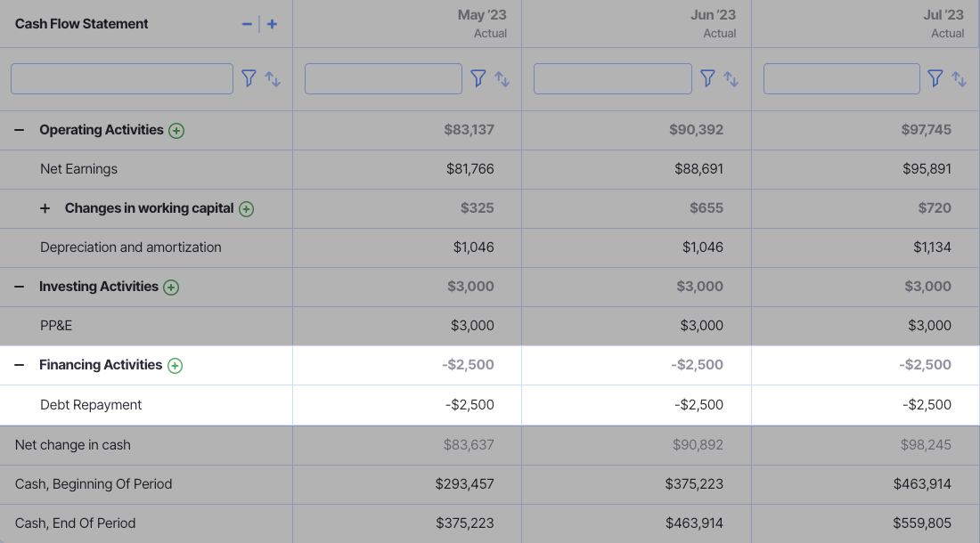The height and width of the screenshot is (543, 980).
Task: Click the Debt Repayment row label
Action: pyautogui.click(x=93, y=404)
